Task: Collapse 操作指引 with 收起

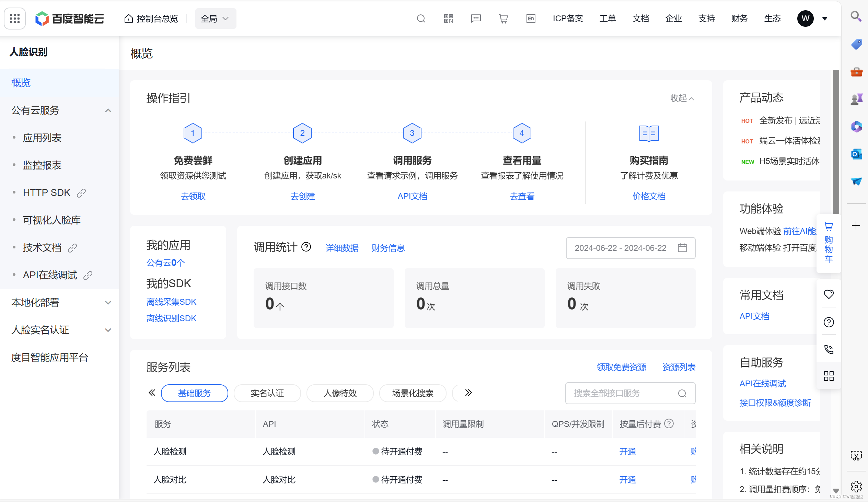Action: tap(682, 98)
